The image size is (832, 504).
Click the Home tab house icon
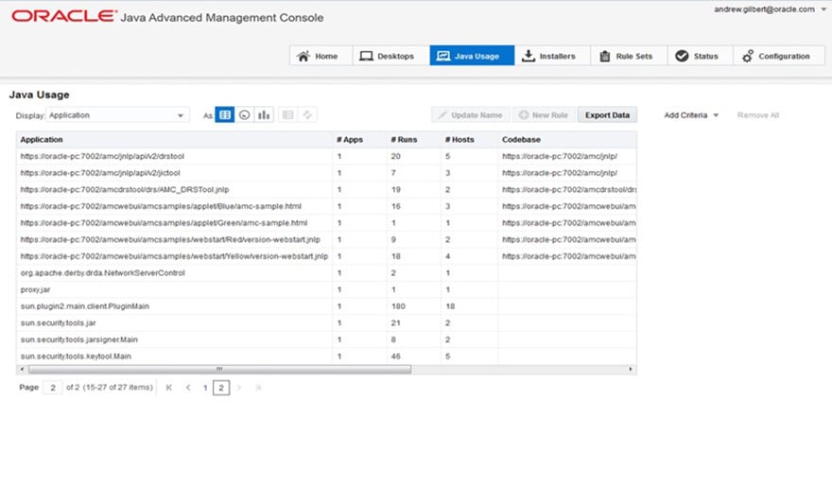tap(303, 56)
